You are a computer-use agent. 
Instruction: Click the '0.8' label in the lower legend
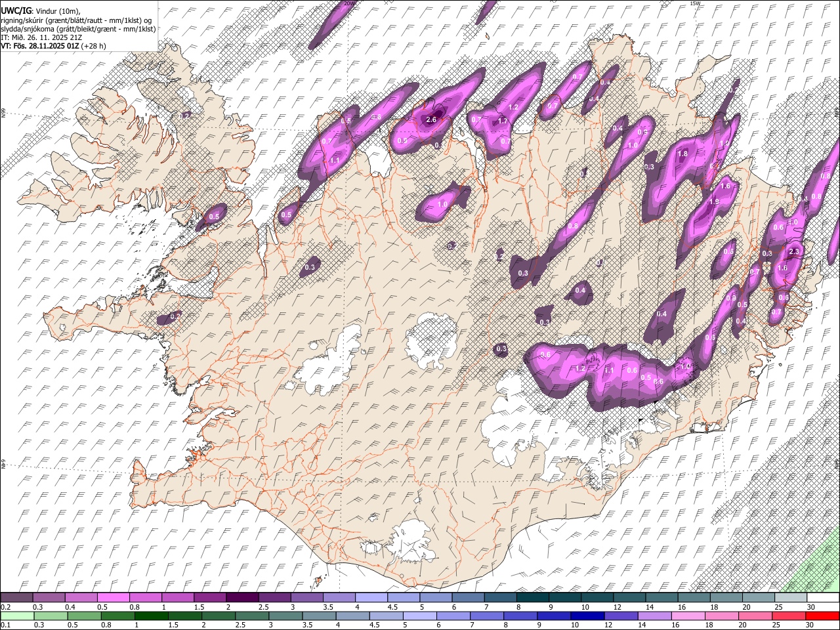[x=107, y=625]
